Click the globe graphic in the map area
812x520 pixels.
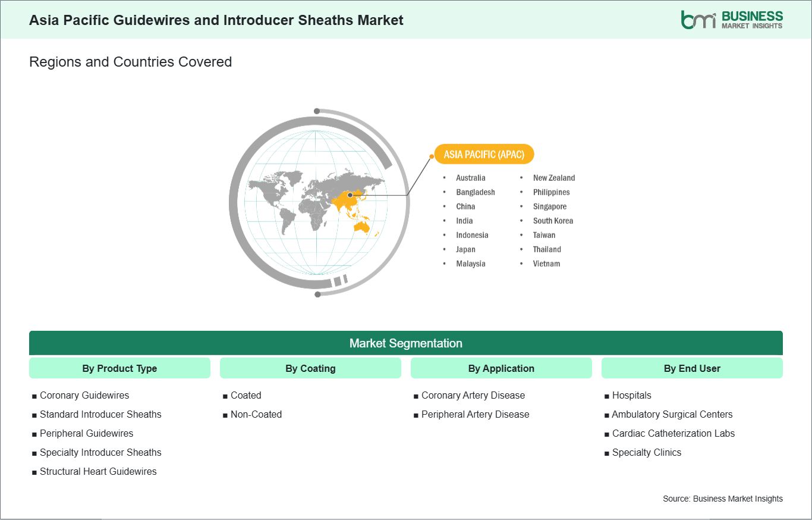318,202
